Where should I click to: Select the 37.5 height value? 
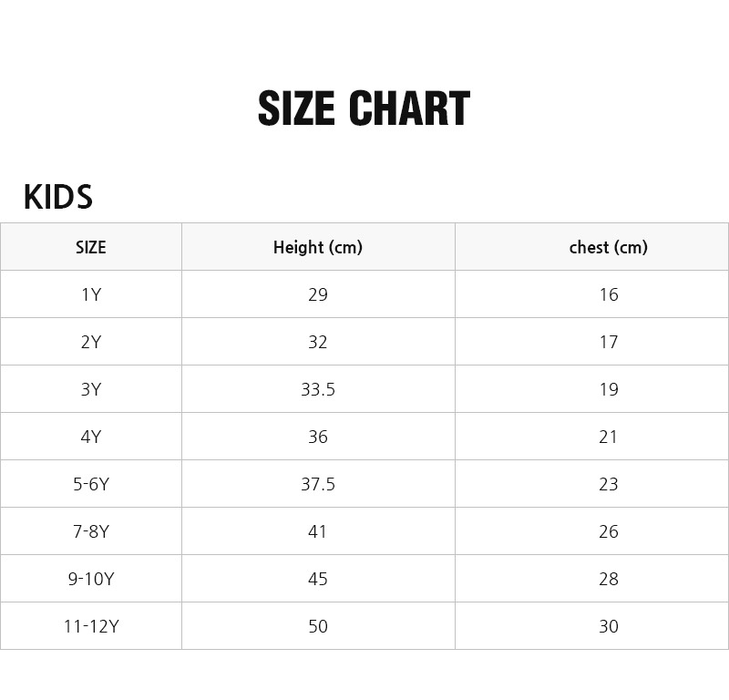tap(318, 484)
